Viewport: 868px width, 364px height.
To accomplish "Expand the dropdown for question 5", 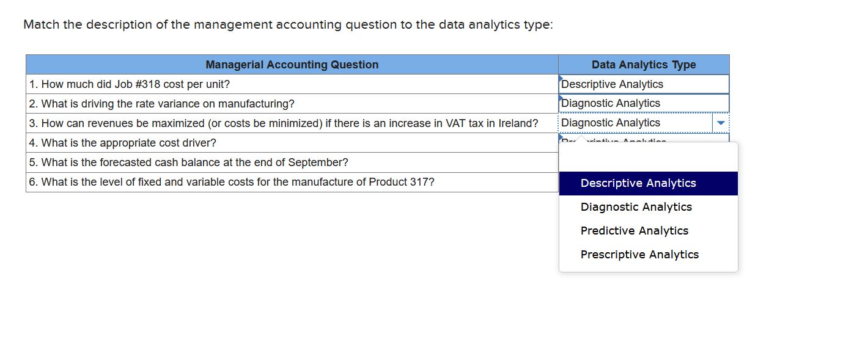I will coord(721,162).
